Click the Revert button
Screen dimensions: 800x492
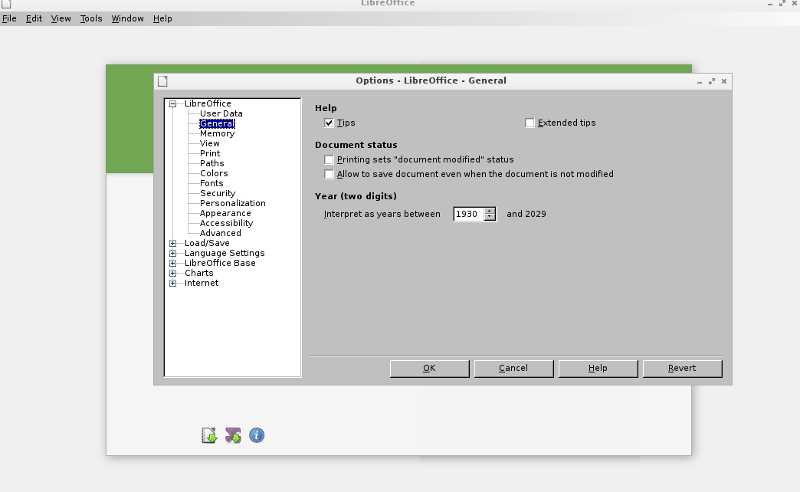coord(682,368)
